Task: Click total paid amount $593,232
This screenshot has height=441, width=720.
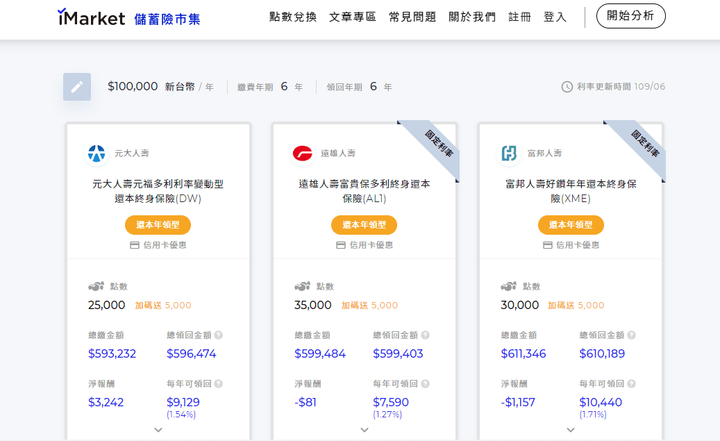Action: 112,354
